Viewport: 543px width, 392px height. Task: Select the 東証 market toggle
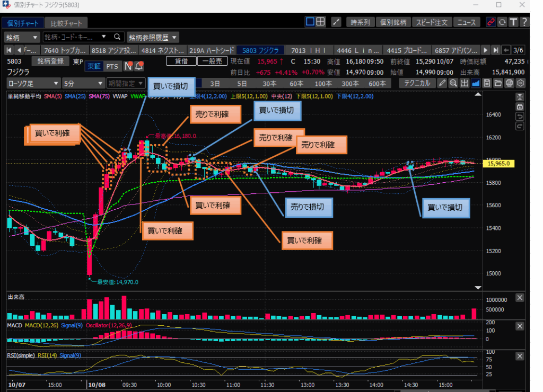click(93, 66)
